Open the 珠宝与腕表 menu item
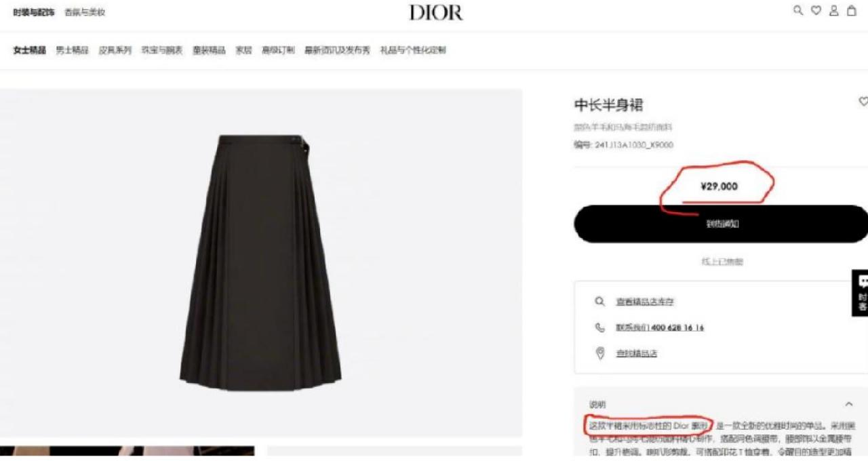 tap(162, 50)
